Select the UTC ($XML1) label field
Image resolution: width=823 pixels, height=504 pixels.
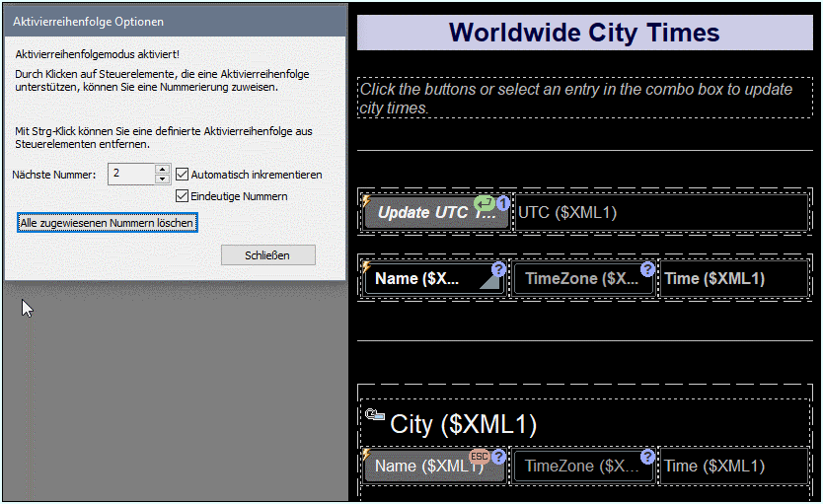tap(659, 213)
